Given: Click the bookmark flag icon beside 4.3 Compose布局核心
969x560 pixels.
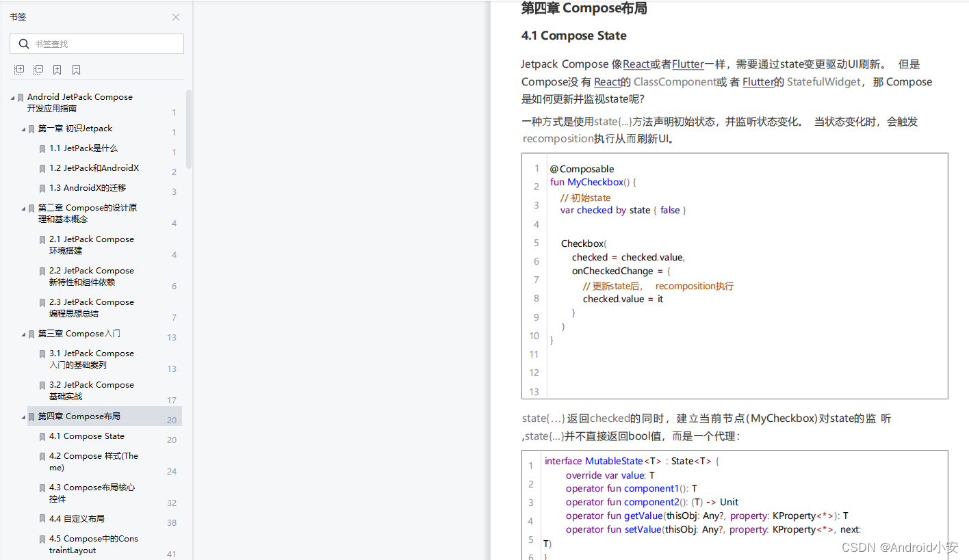Looking at the screenshot, I should [x=42, y=488].
